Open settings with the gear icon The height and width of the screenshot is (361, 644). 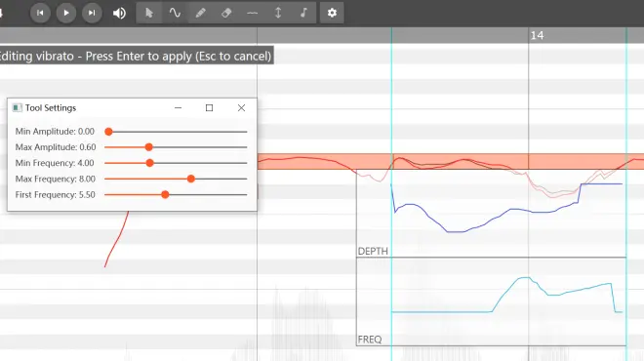point(332,13)
